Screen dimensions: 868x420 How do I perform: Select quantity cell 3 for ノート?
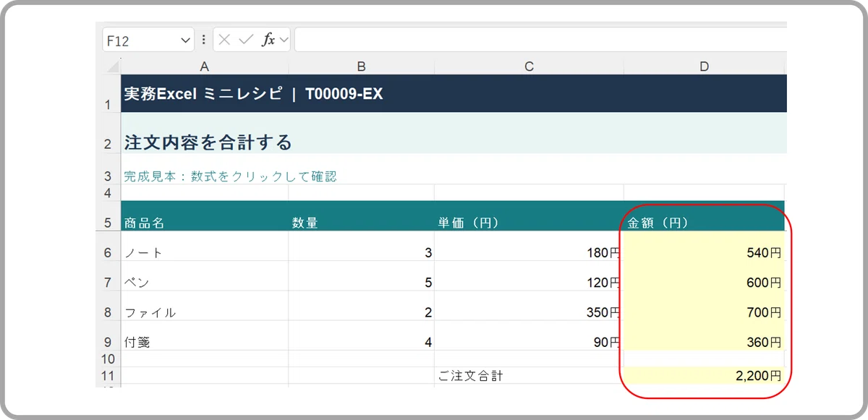[x=361, y=246]
